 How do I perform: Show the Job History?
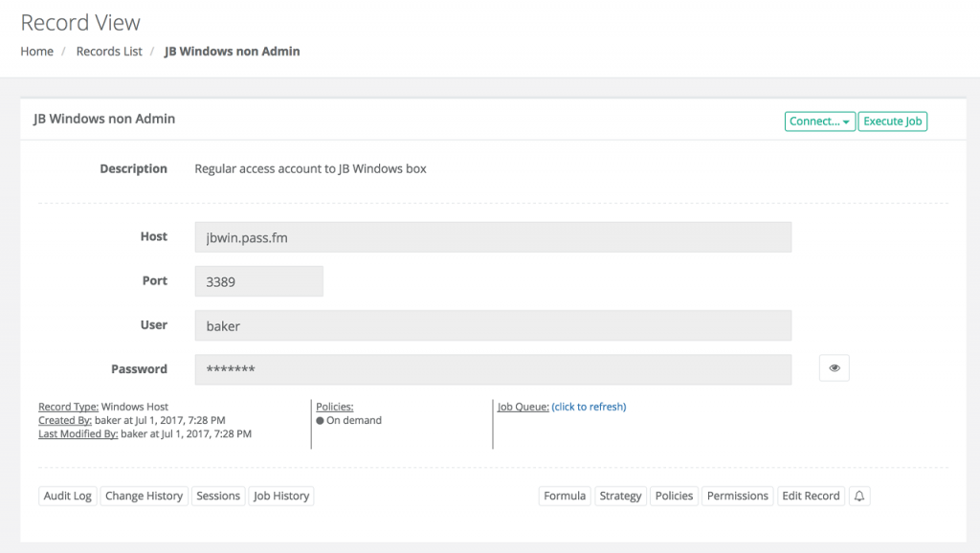tap(281, 496)
